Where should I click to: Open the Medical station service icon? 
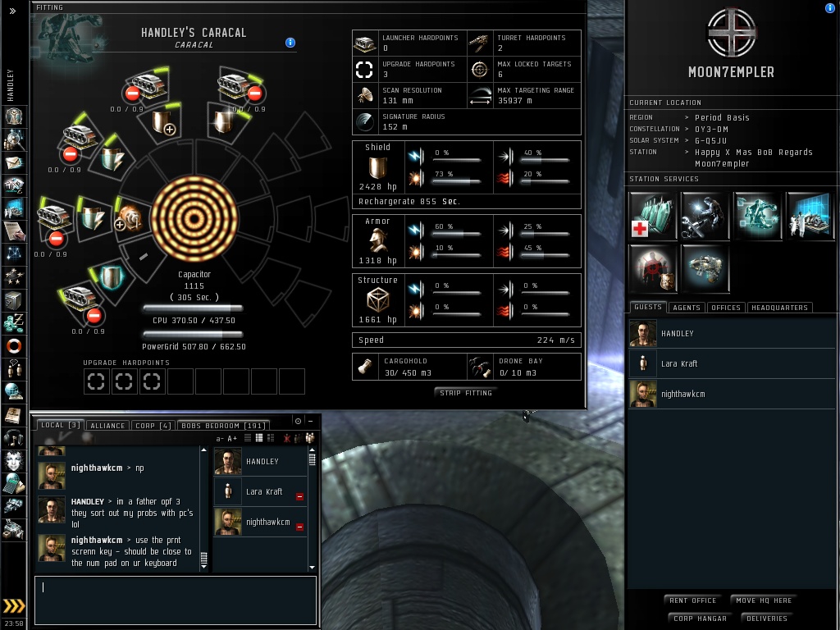point(652,216)
